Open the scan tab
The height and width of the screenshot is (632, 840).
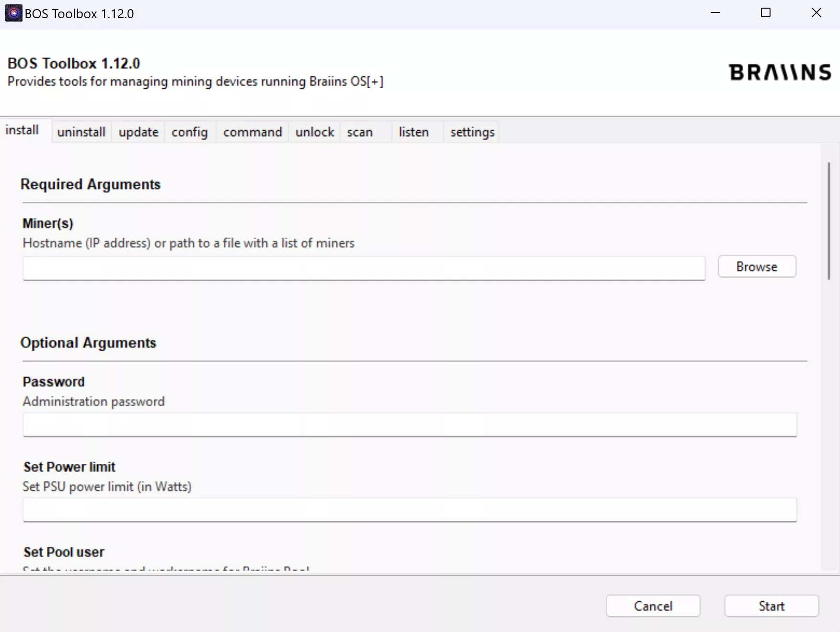[x=360, y=132]
